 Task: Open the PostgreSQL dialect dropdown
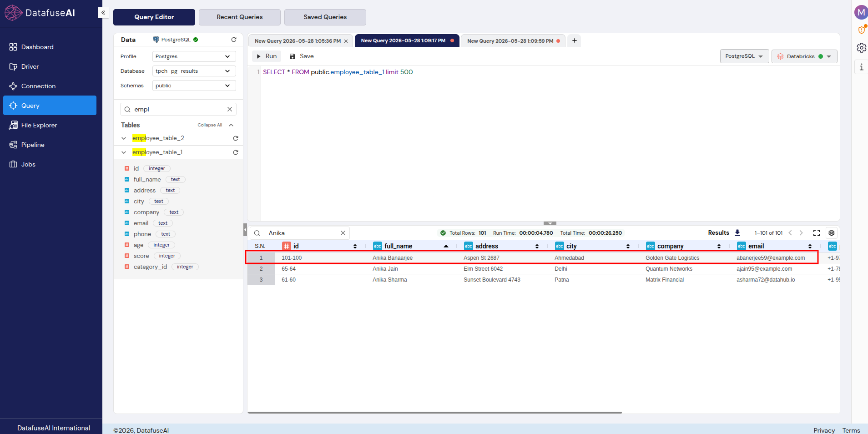pyautogui.click(x=744, y=56)
